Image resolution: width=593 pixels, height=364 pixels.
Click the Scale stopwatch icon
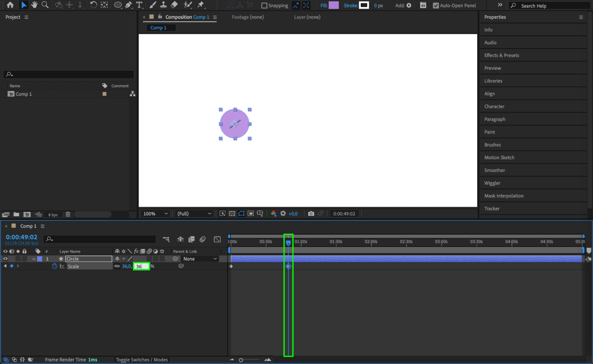[55, 266]
